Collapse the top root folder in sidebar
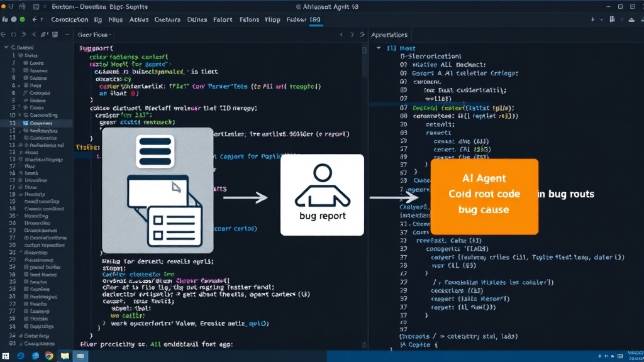The height and width of the screenshot is (362, 644). click(x=6, y=48)
